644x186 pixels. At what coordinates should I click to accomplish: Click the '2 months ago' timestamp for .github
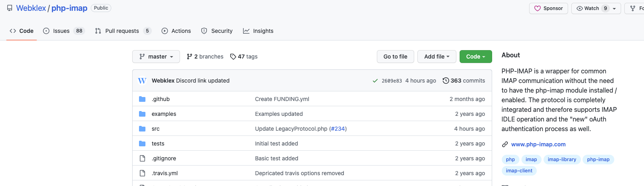pos(467,99)
